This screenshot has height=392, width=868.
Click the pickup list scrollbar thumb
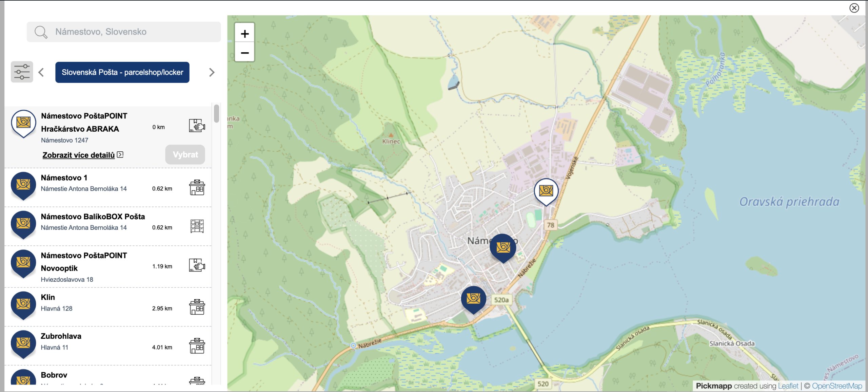[x=217, y=113]
